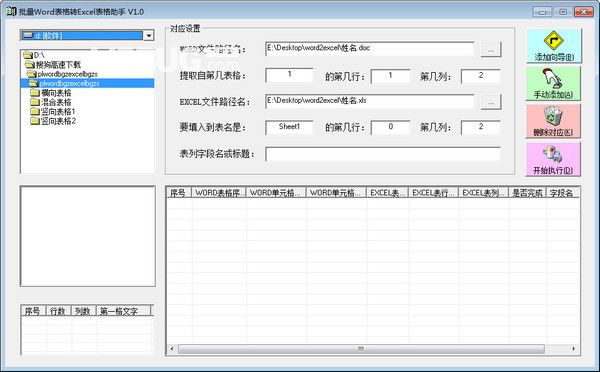Click the app icon in title bar
The width and height of the screenshot is (600, 372).
(x=11, y=11)
